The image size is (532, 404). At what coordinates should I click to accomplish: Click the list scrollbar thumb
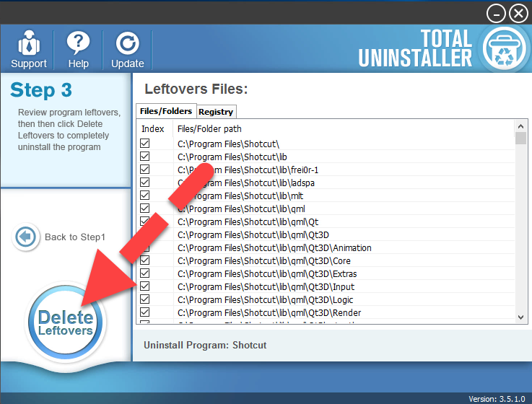tap(520, 139)
